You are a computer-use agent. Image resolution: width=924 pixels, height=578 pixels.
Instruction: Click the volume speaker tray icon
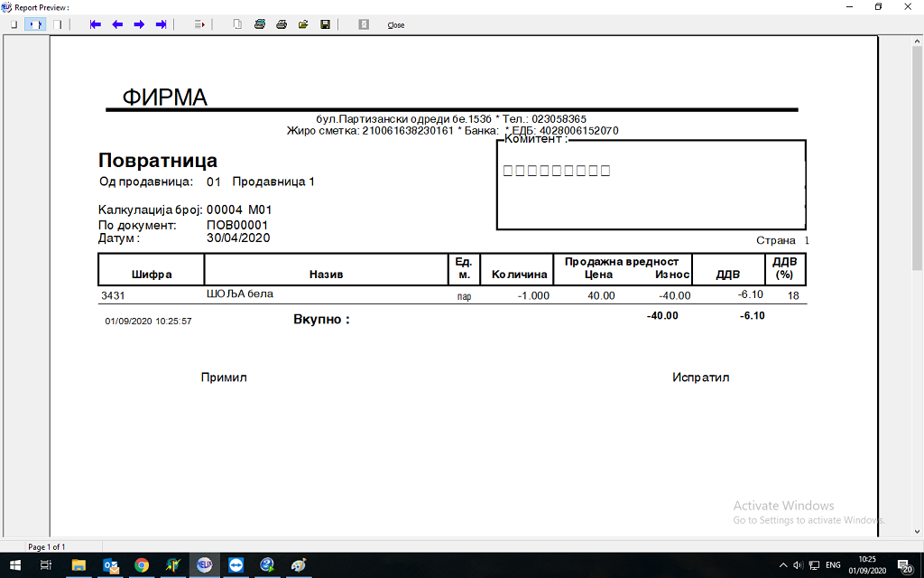click(799, 565)
